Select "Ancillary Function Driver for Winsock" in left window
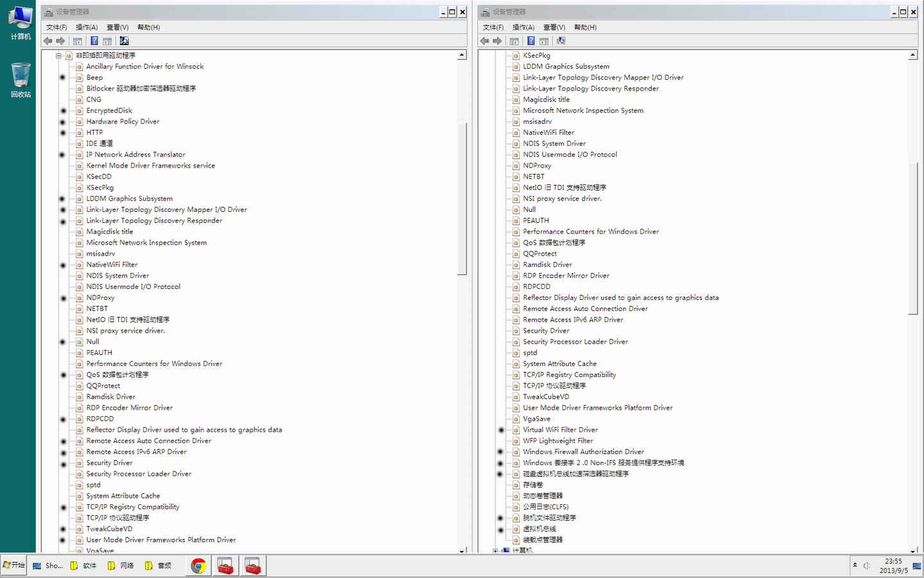924x578 pixels. pyautogui.click(x=145, y=67)
